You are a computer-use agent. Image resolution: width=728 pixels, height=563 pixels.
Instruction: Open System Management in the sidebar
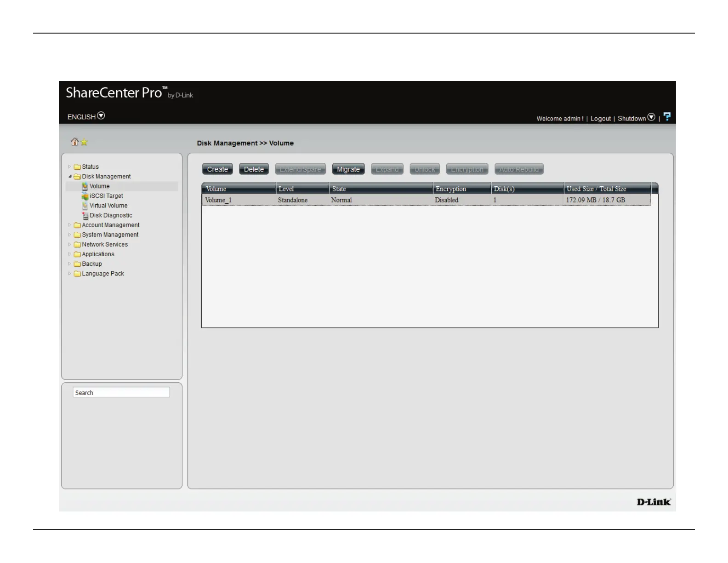point(110,235)
